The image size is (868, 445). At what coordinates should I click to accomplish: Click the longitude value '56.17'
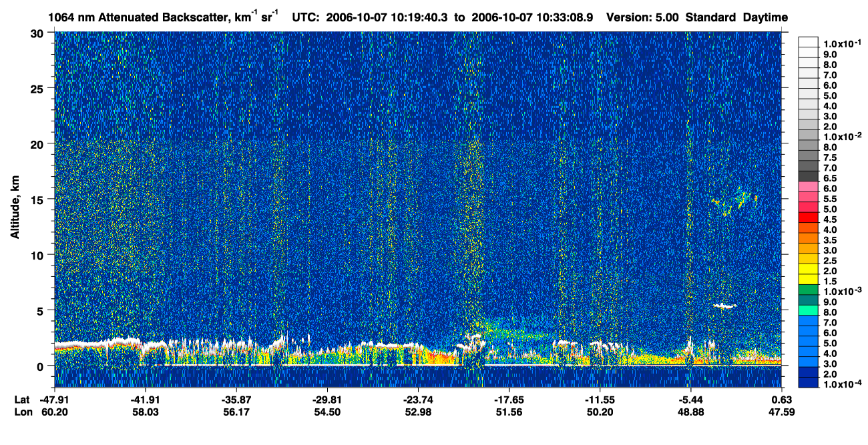pos(236,412)
